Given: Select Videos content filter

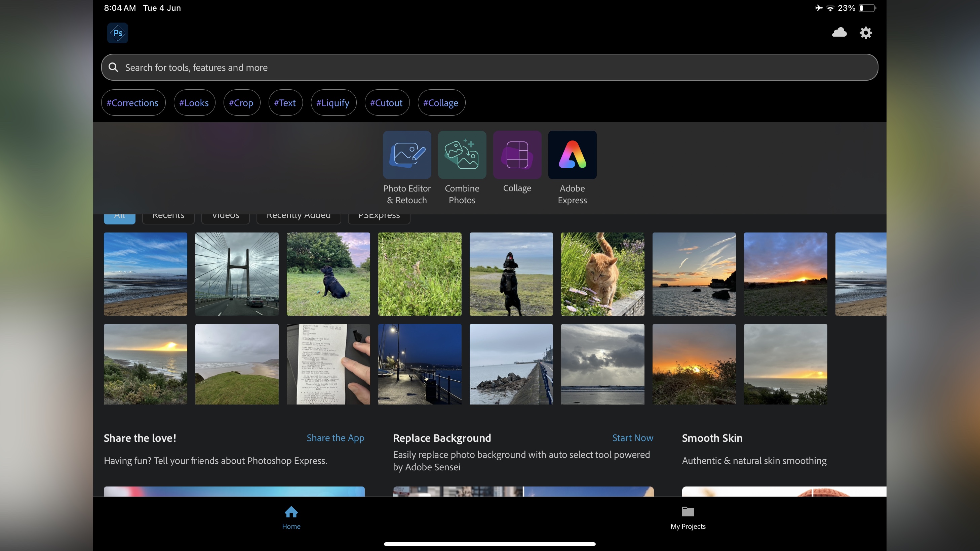Looking at the screenshot, I should click(x=225, y=215).
